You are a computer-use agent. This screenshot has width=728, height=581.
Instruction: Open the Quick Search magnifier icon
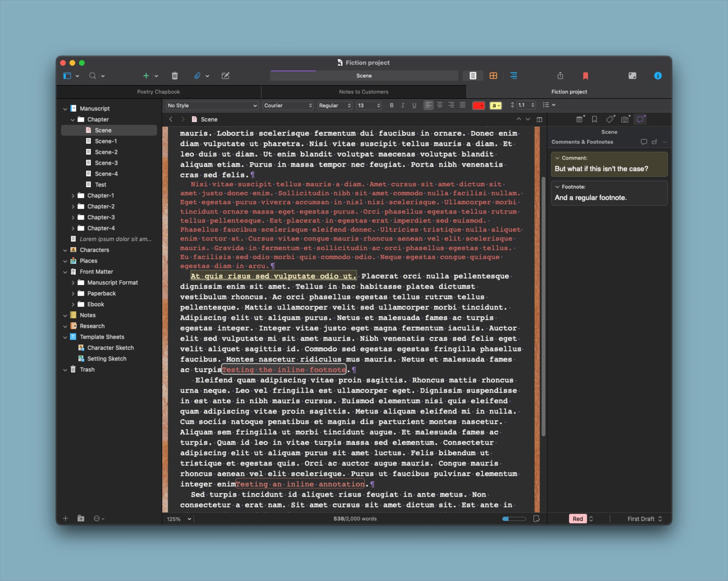[x=92, y=75]
